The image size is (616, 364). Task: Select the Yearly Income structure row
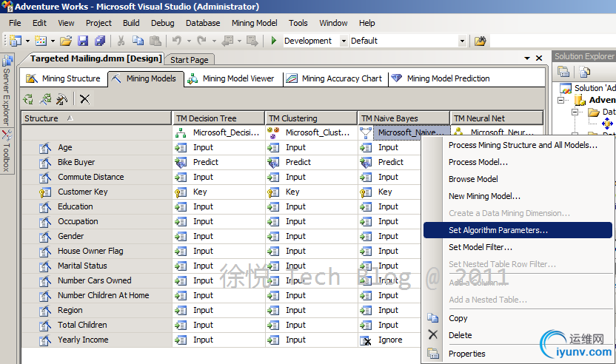point(97,340)
